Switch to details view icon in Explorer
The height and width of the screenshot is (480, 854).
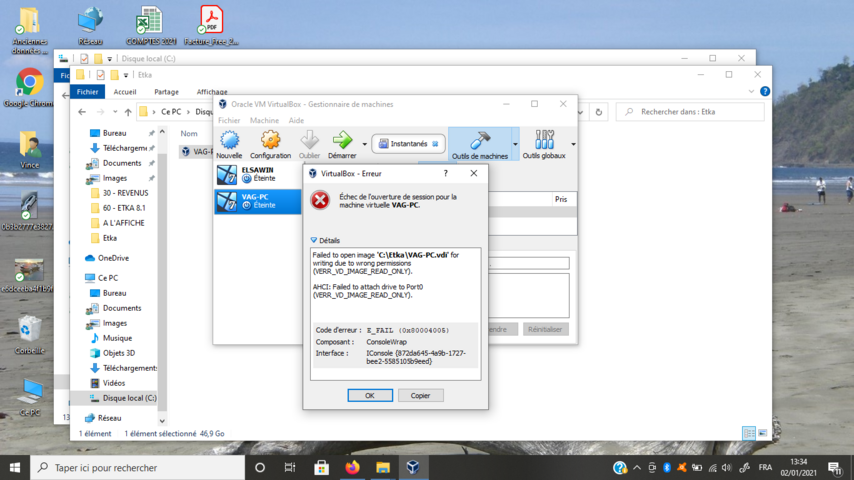749,433
